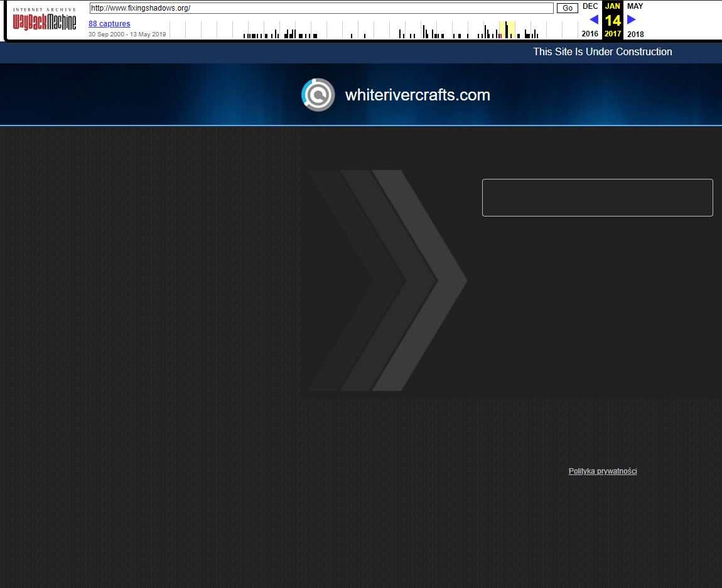722x588 pixels.
Task: Click the whiterivercrafts.com site title
Action: [x=418, y=95]
